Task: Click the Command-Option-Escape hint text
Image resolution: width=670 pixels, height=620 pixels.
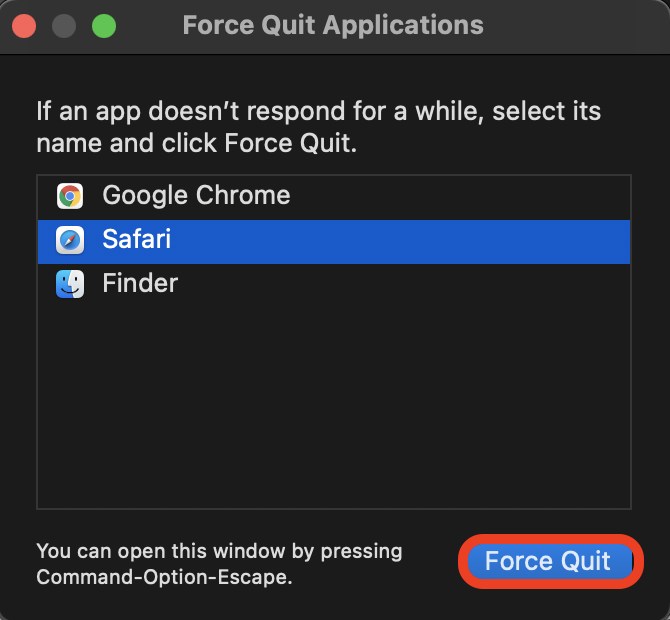Action: click(164, 577)
